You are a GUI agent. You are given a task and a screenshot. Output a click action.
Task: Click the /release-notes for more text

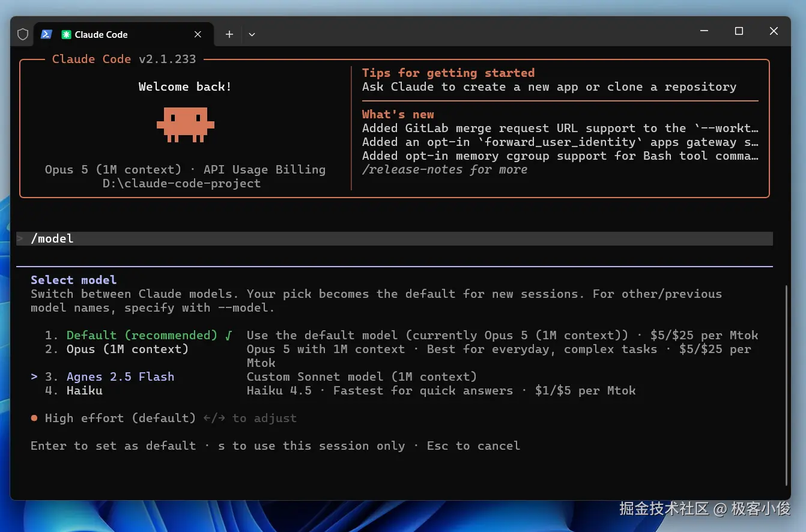tap(444, 169)
